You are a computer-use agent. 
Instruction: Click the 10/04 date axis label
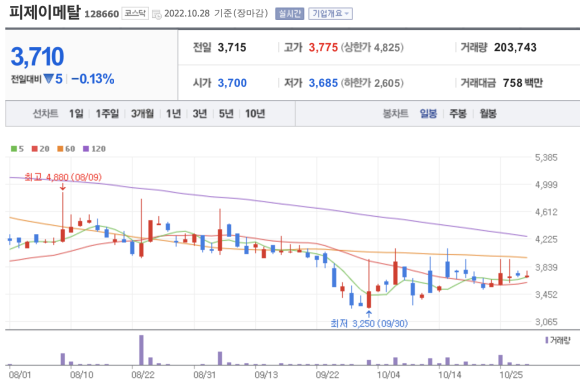tap(388, 375)
